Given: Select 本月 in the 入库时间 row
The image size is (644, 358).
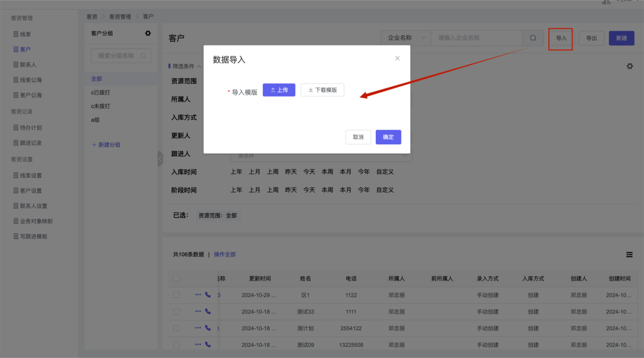Looking at the screenshot, I should coord(346,172).
